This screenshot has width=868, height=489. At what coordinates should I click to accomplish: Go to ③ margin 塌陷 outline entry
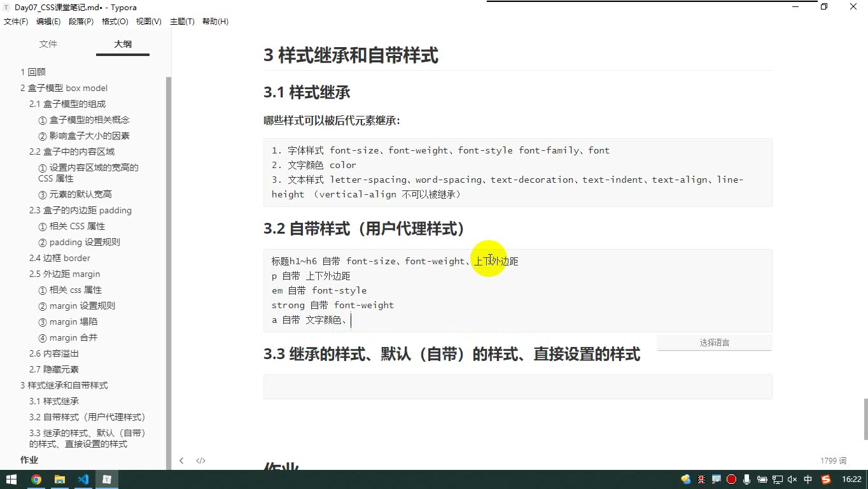click(x=68, y=322)
